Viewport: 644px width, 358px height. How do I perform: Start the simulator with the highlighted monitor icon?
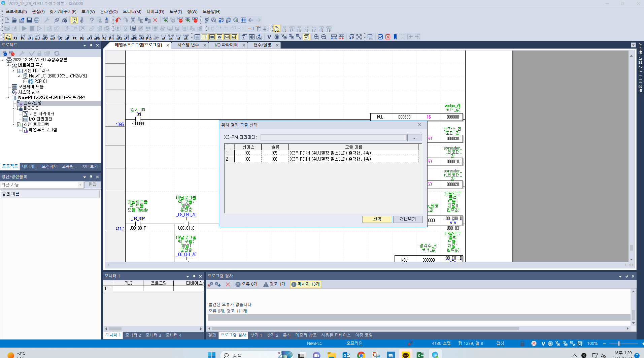tap(74, 20)
